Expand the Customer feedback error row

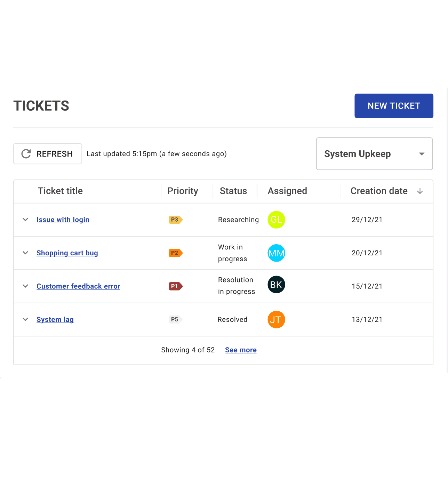(25, 286)
